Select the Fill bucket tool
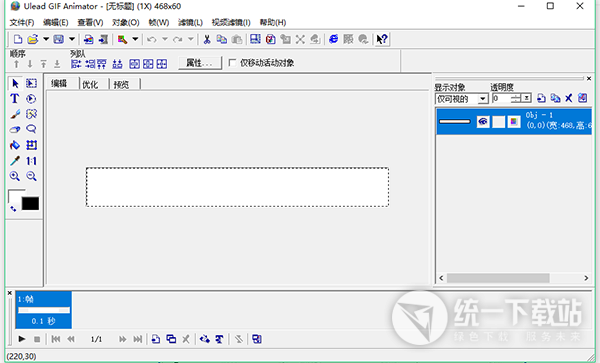 point(15,145)
